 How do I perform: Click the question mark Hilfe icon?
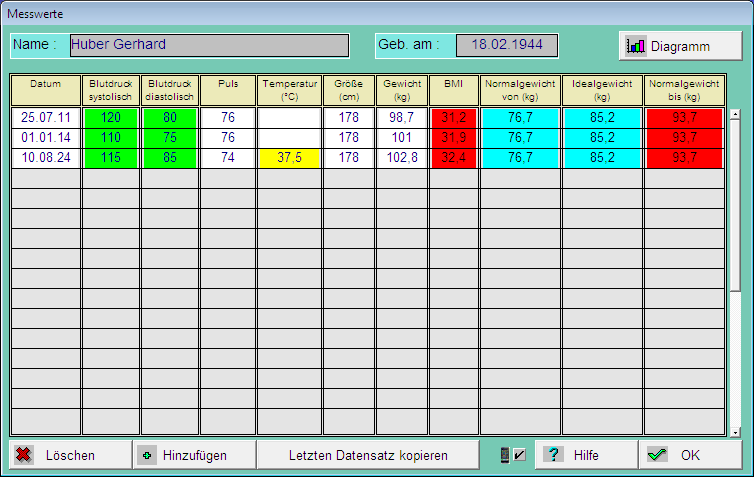tap(553, 455)
